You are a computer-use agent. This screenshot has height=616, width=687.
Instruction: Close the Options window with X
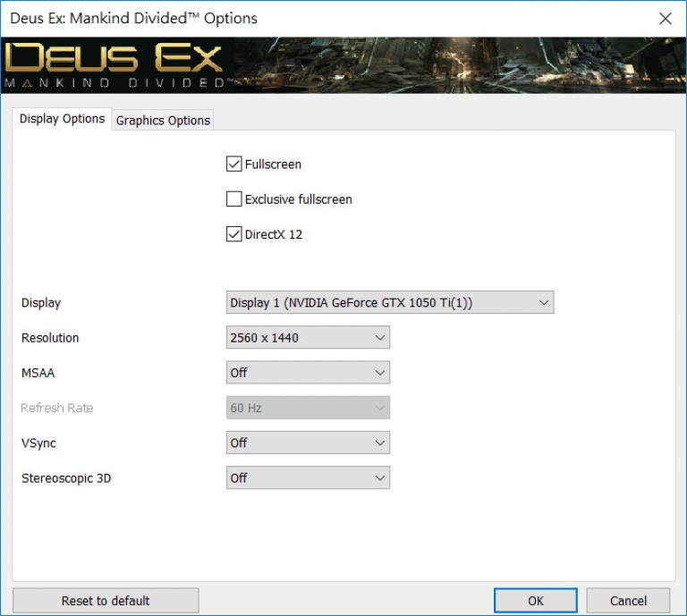point(666,19)
